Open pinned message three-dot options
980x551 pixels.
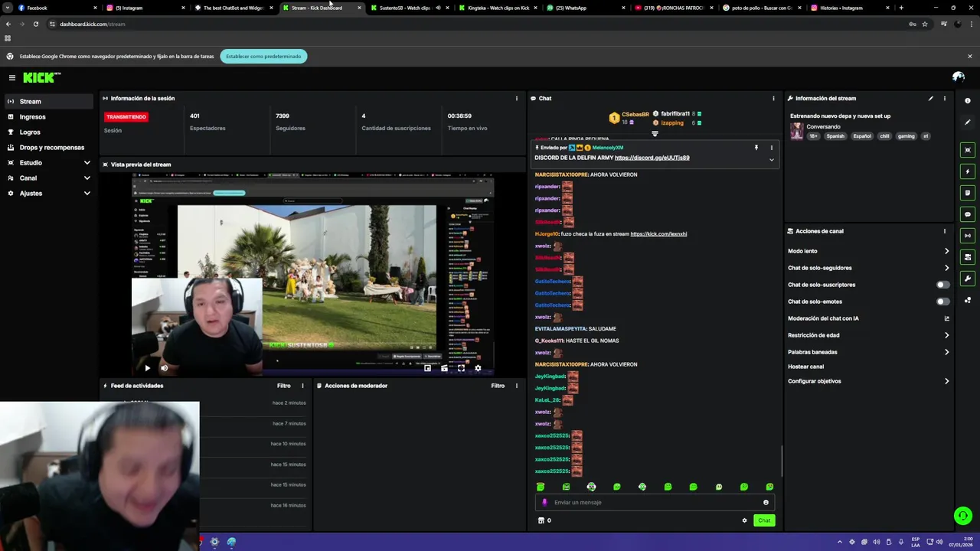point(772,148)
